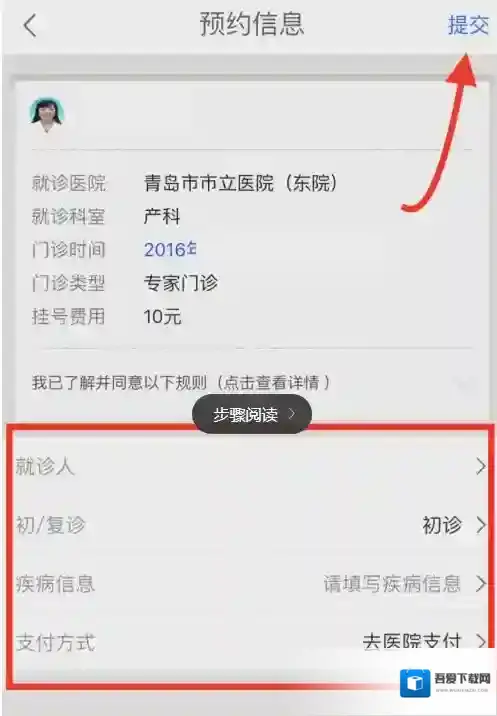Tap the doctor's avatar photo
Viewport: 497px width, 716px height.
tap(46, 115)
